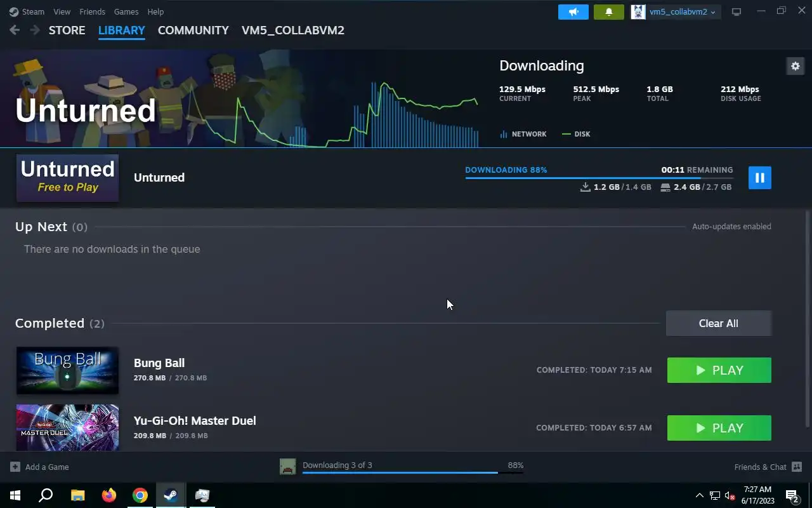Click Add a Game link
The image size is (812, 508).
coord(47,467)
